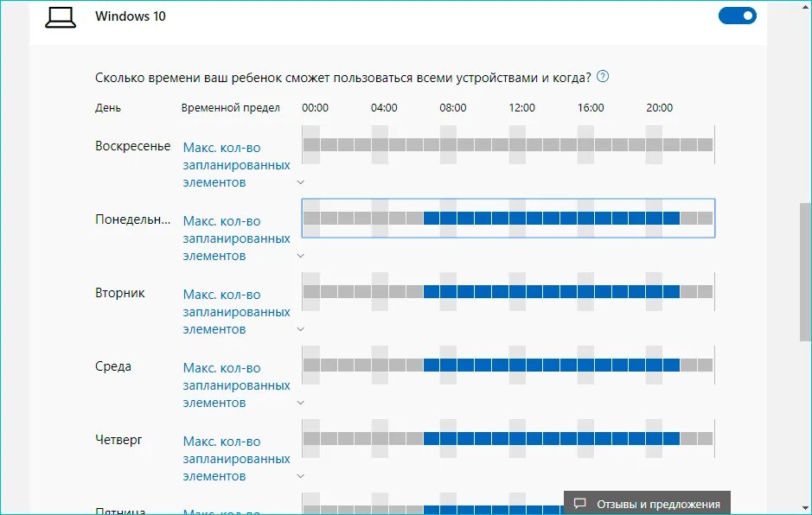
Task: Open the Wednesday (Среда) time limit dropdown
Action: (x=243, y=385)
